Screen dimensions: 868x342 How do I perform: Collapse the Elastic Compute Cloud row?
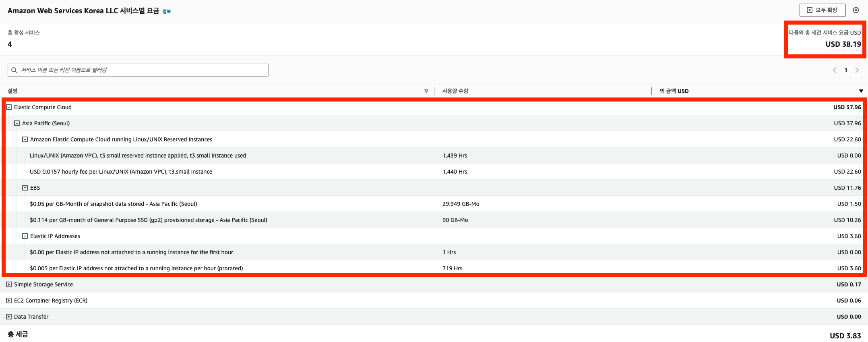pos(9,107)
